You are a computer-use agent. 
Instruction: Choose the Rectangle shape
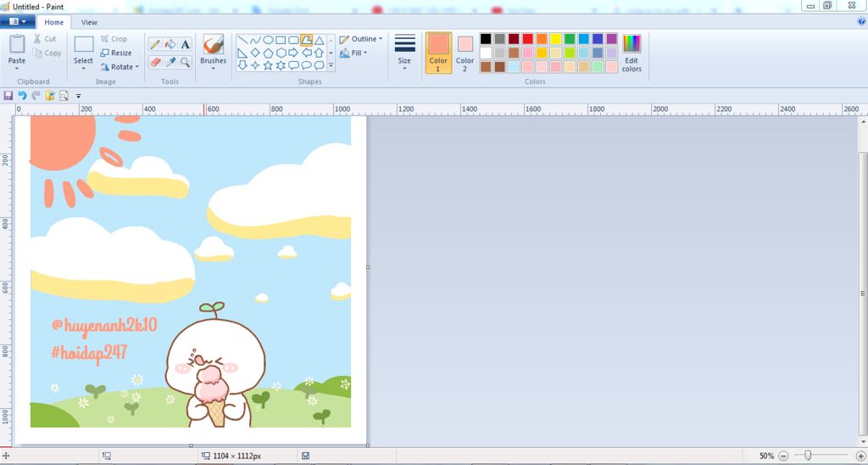coord(281,41)
